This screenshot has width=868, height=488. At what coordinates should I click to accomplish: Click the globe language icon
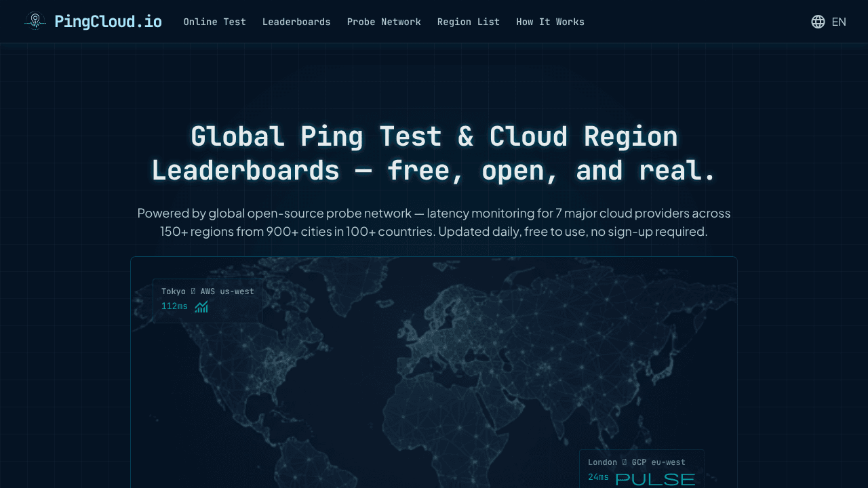818,22
